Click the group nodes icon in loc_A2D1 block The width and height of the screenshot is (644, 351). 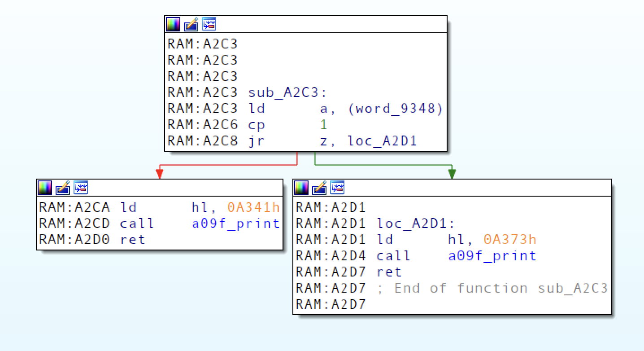(x=337, y=188)
